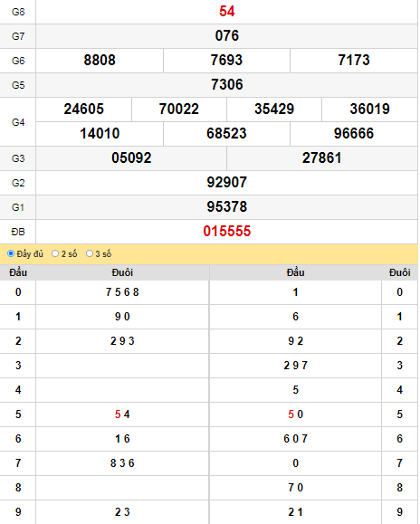Click G4 number 24605
420x524 pixels.
click(84, 109)
